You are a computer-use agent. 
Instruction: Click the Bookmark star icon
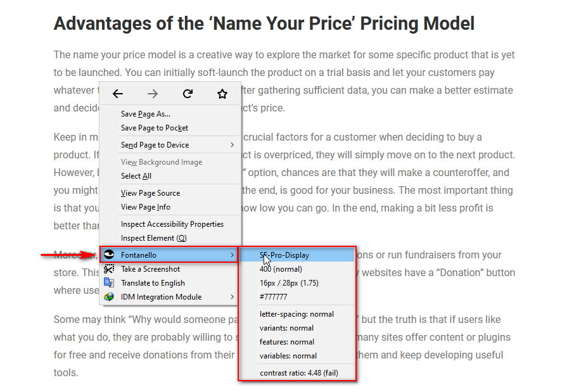[x=222, y=94]
